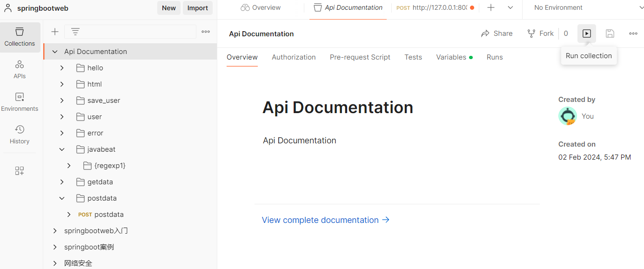Expand the springbootweb入门 collection chevron
This screenshot has width=644, height=269.
click(55, 231)
